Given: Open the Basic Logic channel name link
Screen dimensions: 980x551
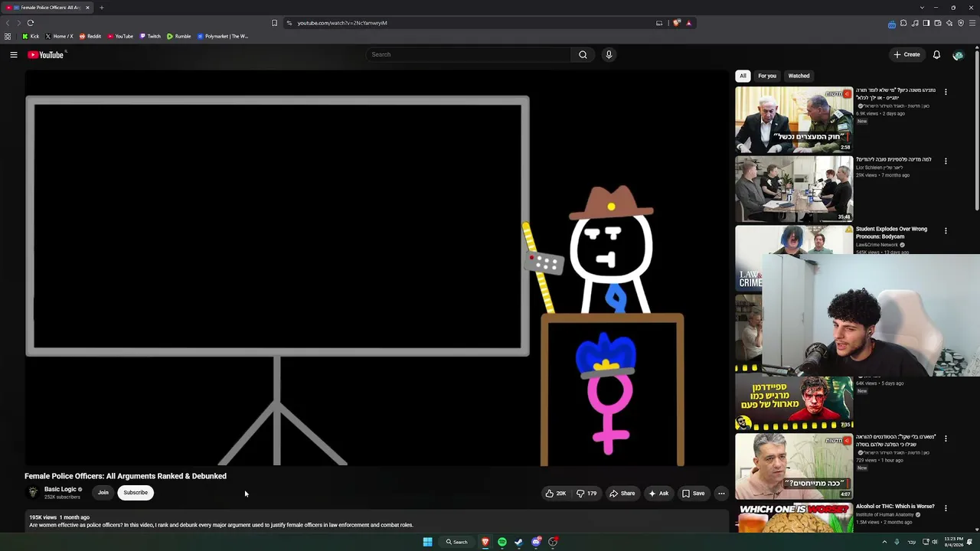Looking at the screenshot, I should 60,490.
